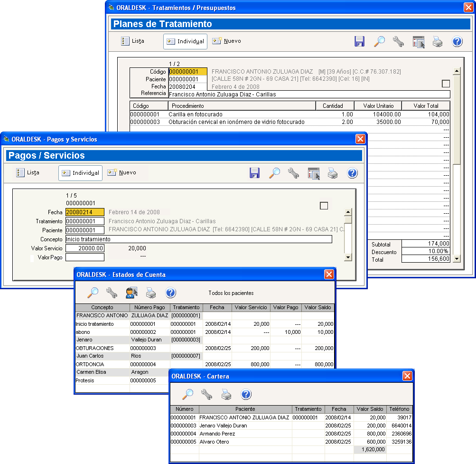Click Concepto column header in Estados de Cuenta
The height and width of the screenshot is (464, 476).
pos(103,307)
